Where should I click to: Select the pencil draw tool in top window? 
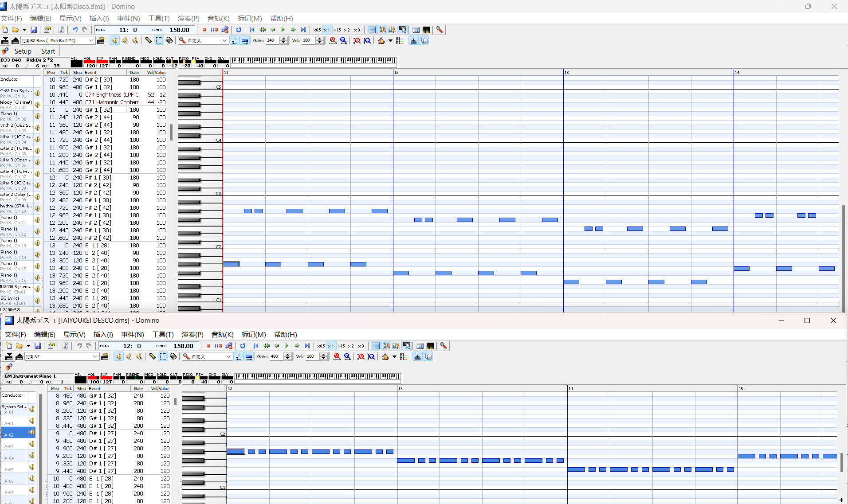149,40
